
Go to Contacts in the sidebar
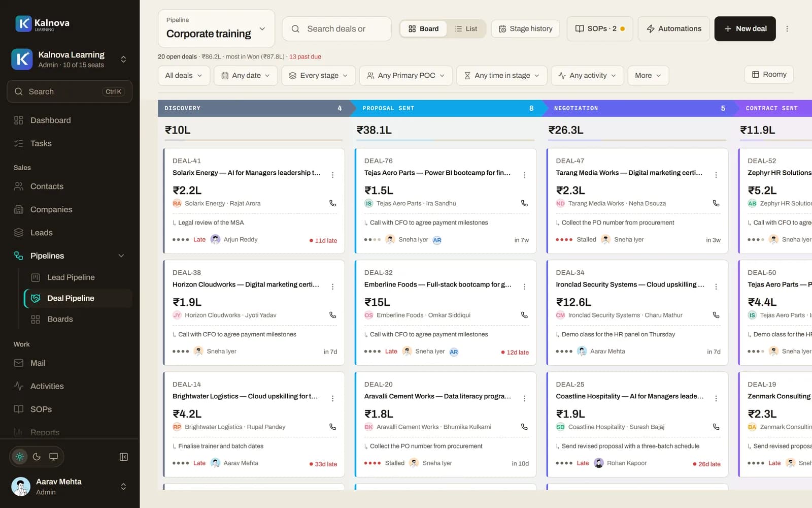point(70,186)
